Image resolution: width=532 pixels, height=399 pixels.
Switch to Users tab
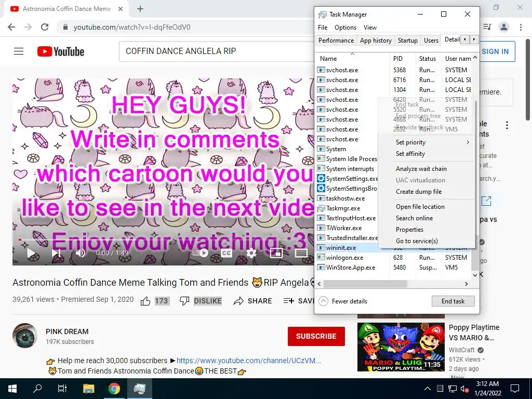coord(431,41)
